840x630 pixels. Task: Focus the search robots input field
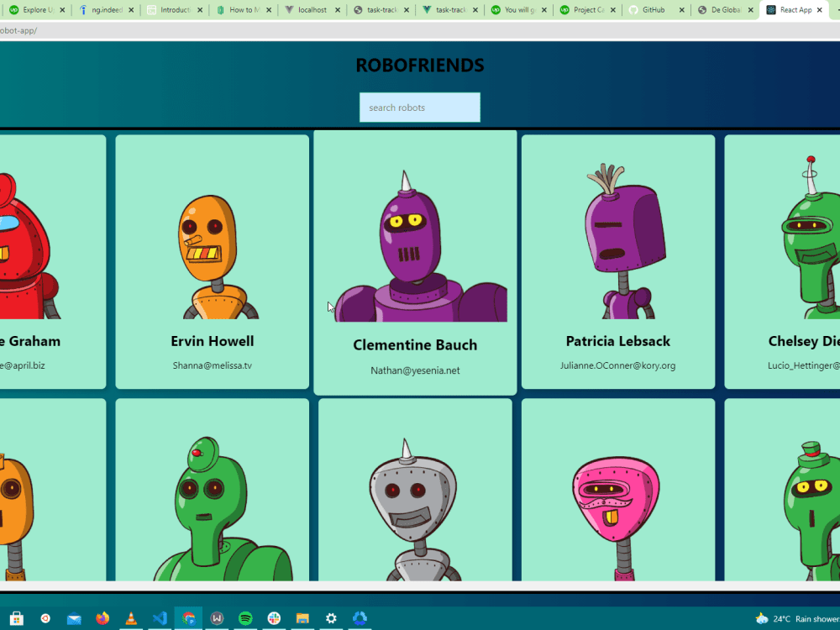pos(419,108)
